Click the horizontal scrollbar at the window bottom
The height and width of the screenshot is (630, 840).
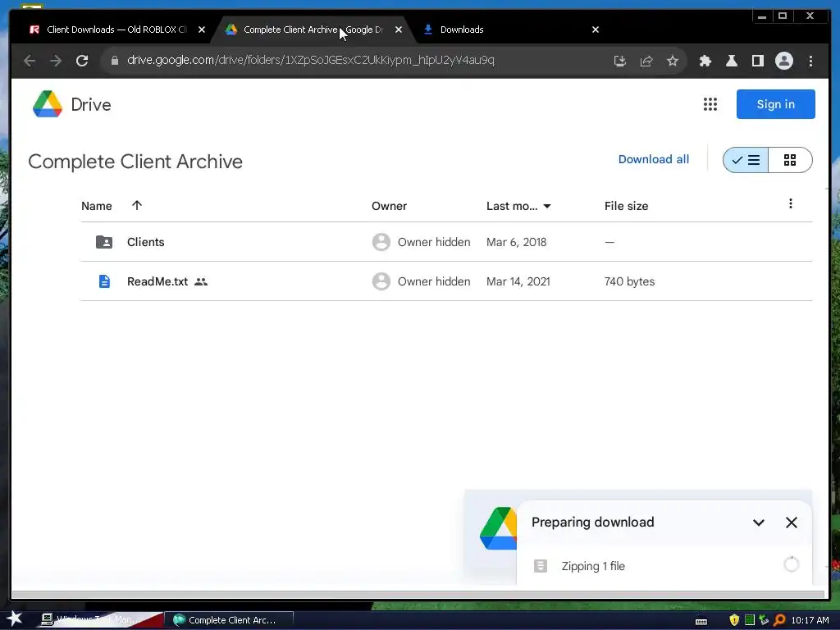click(418, 594)
